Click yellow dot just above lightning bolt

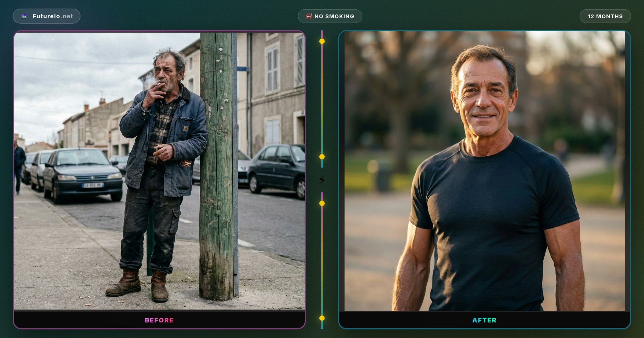[x=322, y=157]
